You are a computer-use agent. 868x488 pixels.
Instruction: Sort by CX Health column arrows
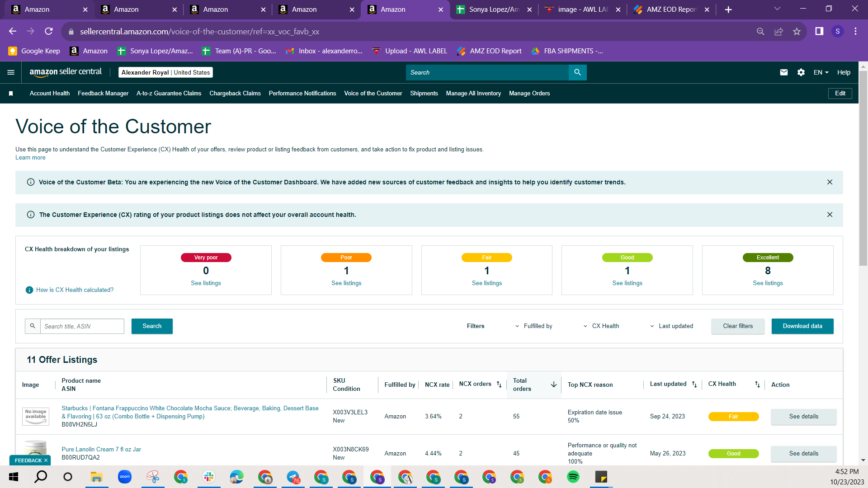(x=757, y=385)
